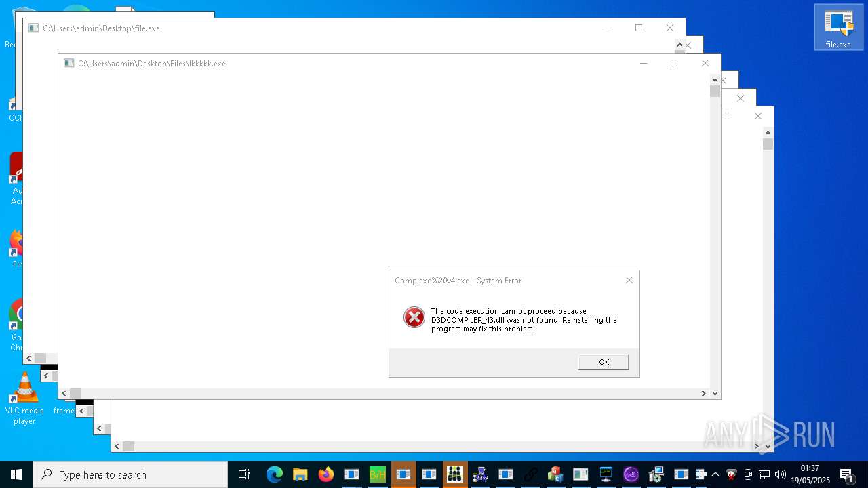Click the D3DCOMPILER_43.dll error message text

(x=524, y=320)
